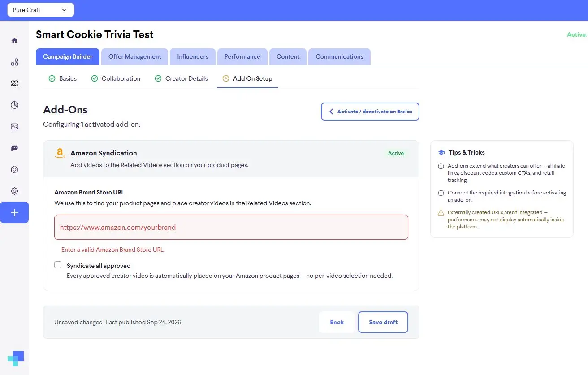Click the 'Amazon Syndication' heading

click(104, 153)
